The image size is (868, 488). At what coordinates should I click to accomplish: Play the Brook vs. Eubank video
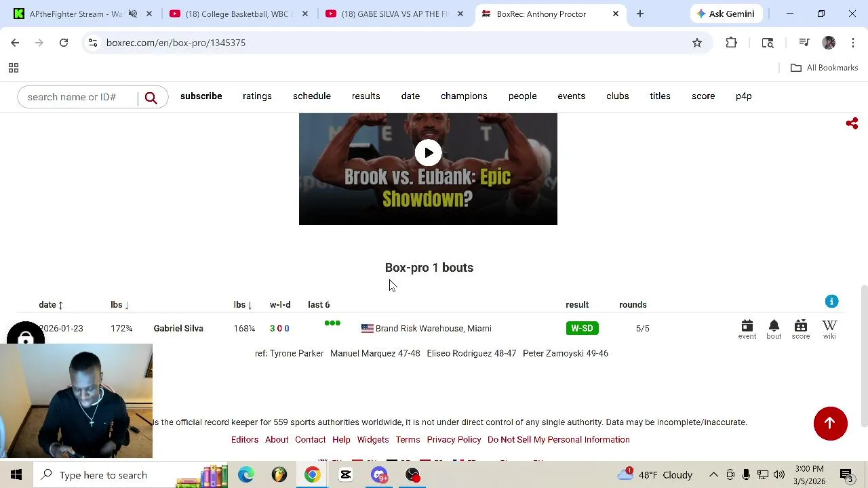point(428,152)
